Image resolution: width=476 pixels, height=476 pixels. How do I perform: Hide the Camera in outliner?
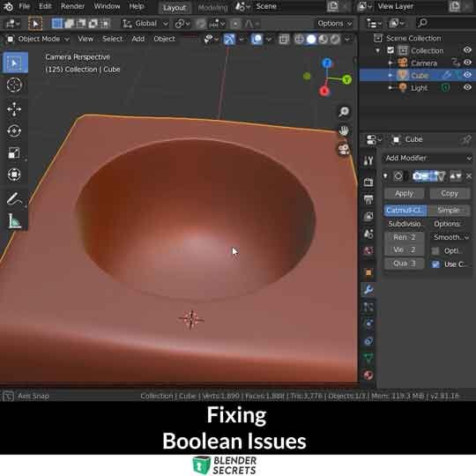point(467,63)
